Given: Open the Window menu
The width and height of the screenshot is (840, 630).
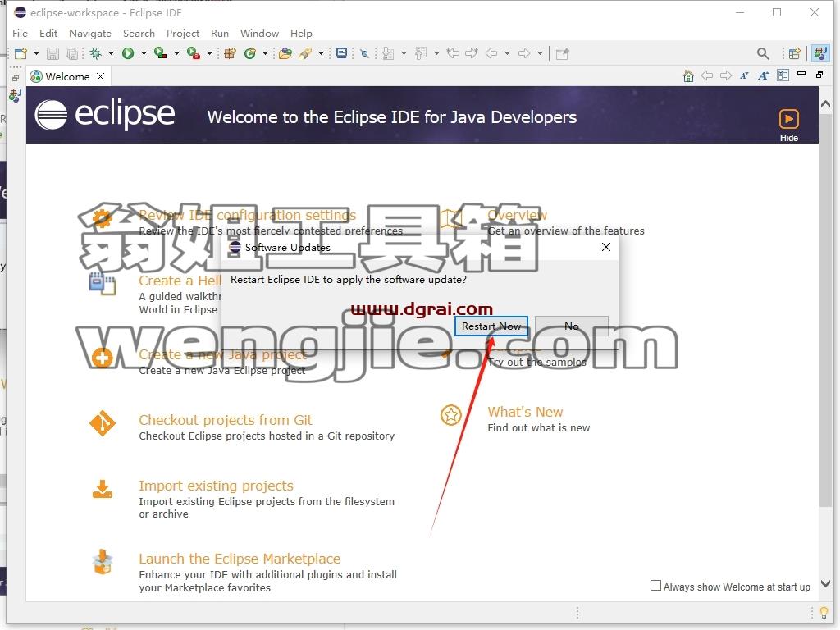Looking at the screenshot, I should (x=259, y=33).
